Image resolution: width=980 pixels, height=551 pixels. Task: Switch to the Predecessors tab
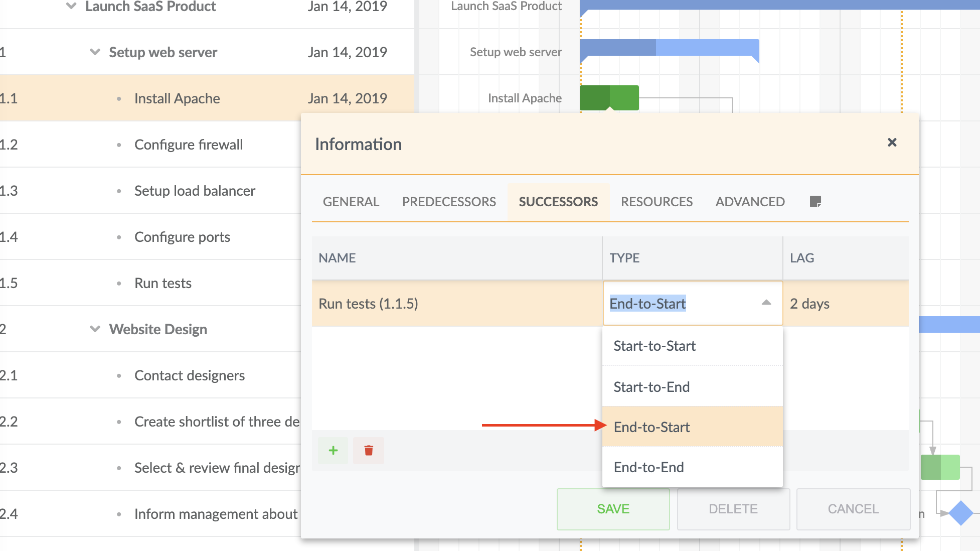(449, 202)
